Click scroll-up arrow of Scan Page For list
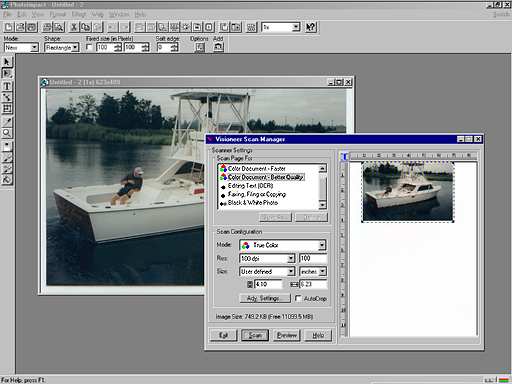512x384 pixels. click(322, 168)
